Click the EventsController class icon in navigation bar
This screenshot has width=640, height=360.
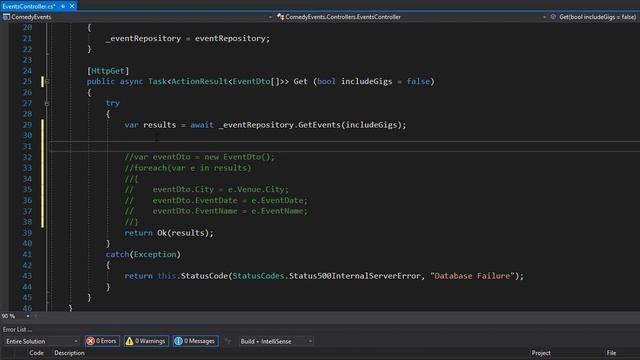coord(280,17)
